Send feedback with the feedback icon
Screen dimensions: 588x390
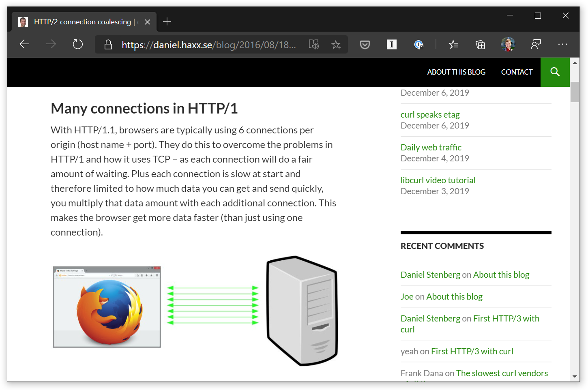pos(536,45)
